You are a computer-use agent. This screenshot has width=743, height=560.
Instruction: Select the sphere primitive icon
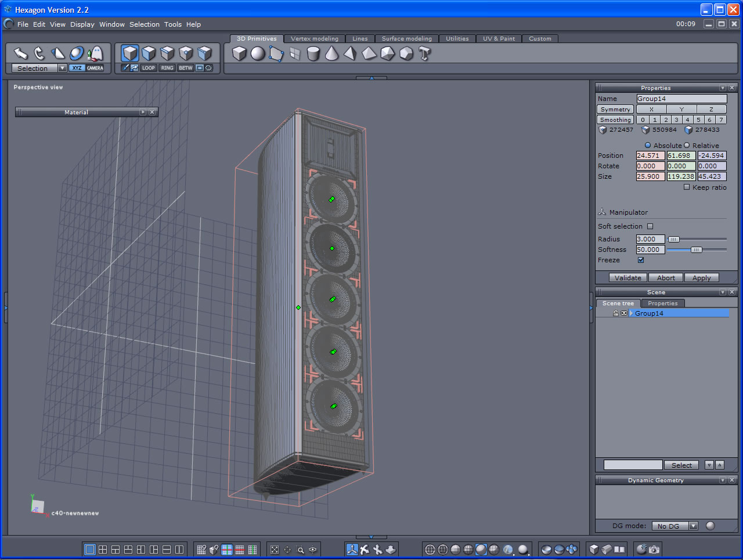pos(258,54)
